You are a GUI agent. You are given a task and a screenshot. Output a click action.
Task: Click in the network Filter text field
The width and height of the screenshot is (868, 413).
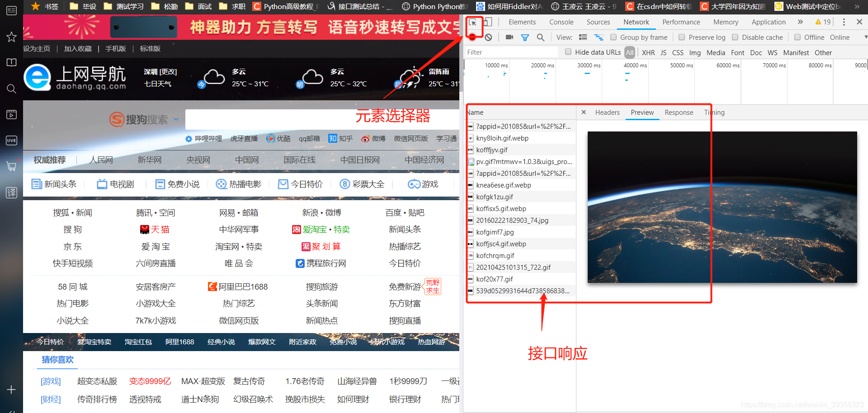(x=512, y=52)
